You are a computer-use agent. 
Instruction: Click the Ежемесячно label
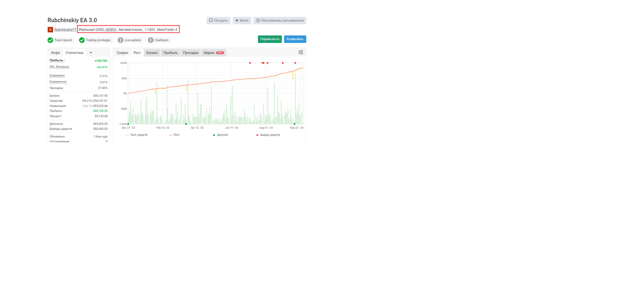click(58, 81)
